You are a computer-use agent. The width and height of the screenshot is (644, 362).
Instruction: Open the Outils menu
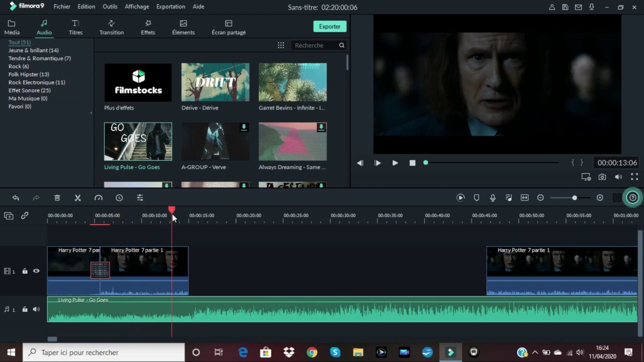pyautogui.click(x=110, y=7)
